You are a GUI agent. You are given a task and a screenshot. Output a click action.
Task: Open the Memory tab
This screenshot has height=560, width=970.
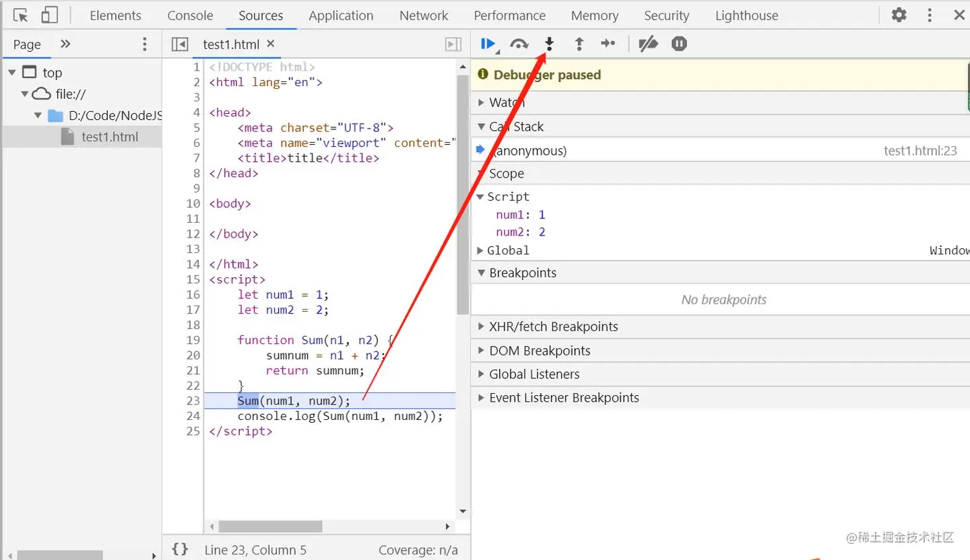pyautogui.click(x=595, y=15)
